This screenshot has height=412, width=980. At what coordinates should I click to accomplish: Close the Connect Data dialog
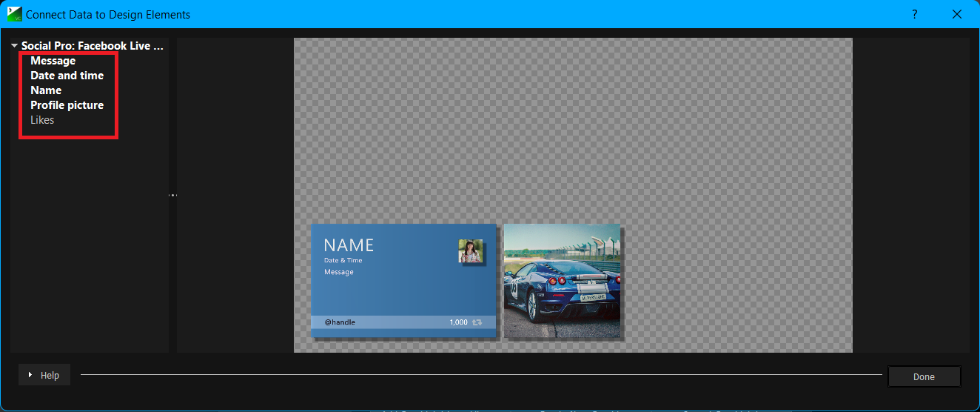click(956, 14)
